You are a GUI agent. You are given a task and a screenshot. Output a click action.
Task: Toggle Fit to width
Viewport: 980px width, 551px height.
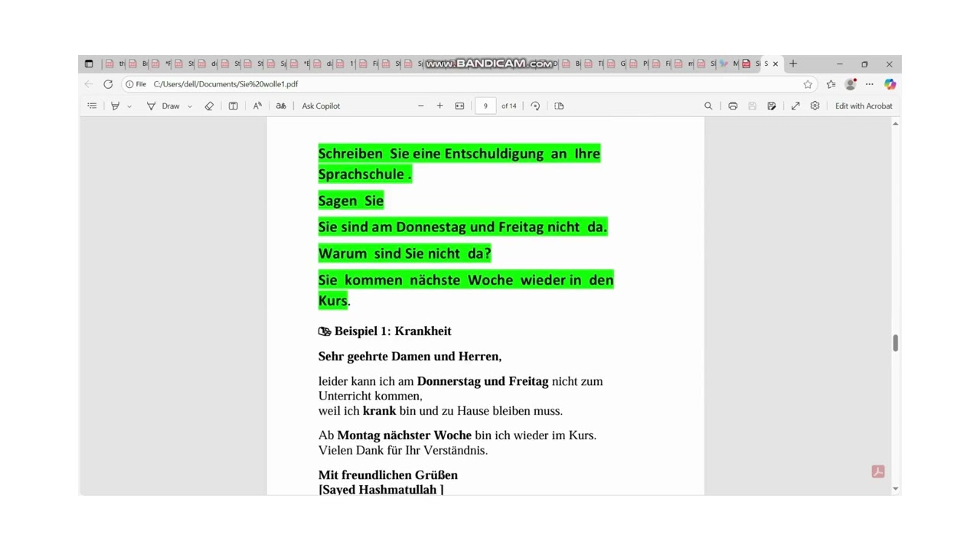point(459,106)
